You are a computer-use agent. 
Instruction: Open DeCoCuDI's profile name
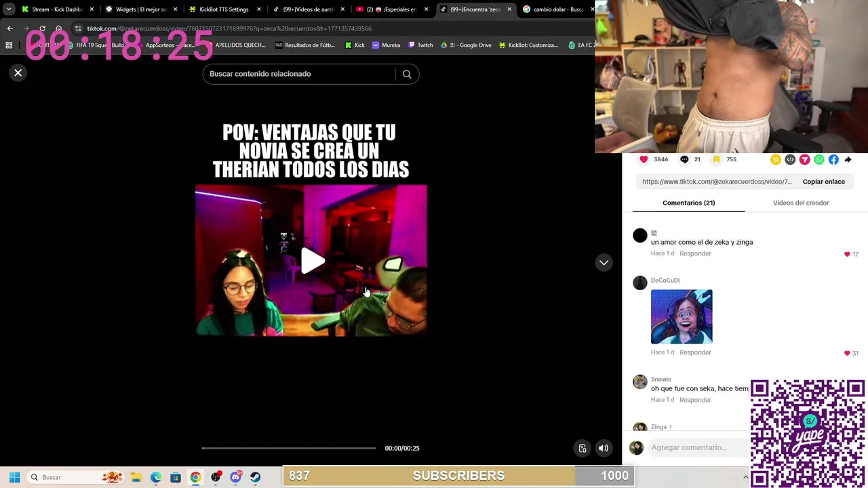(665, 280)
